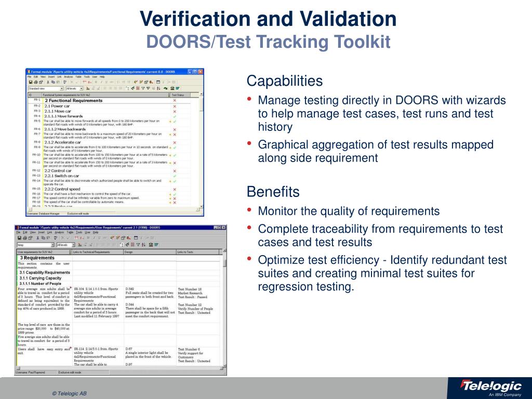Click column layout icon in User Requirements toolbar
This screenshot has height=399, width=532.
(x=136, y=238)
